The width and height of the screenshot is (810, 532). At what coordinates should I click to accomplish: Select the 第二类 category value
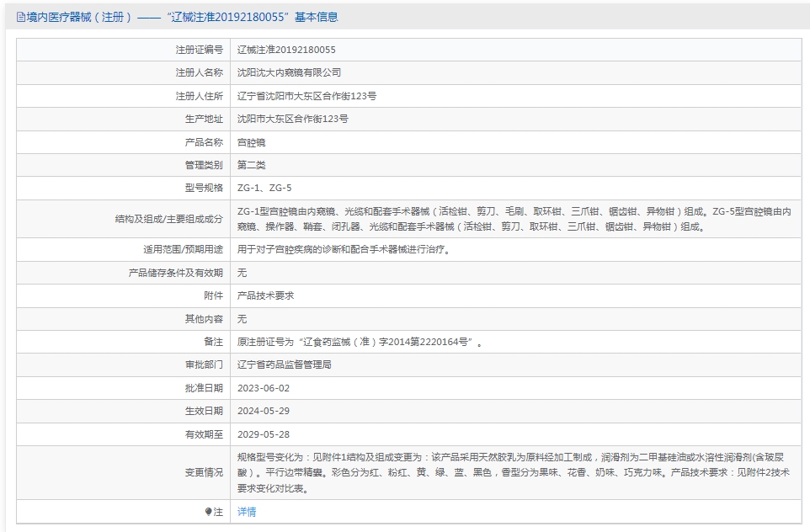click(x=252, y=165)
